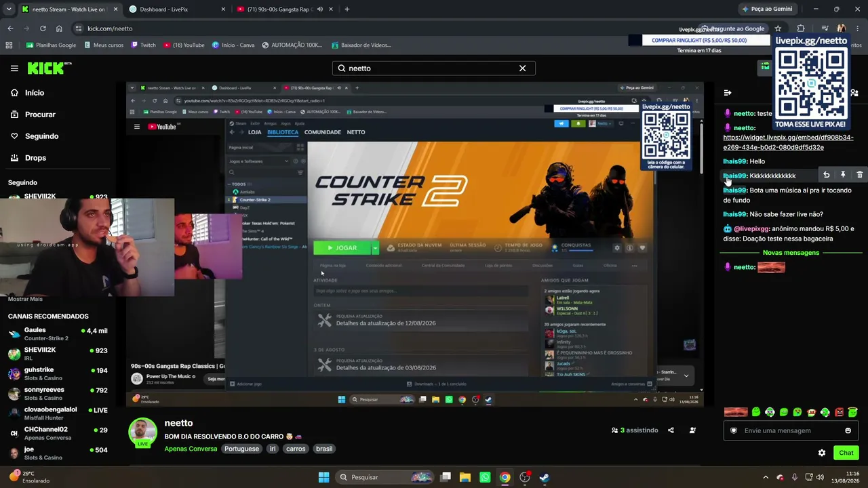Open Chrome extensions puzzle icon

coord(801,28)
